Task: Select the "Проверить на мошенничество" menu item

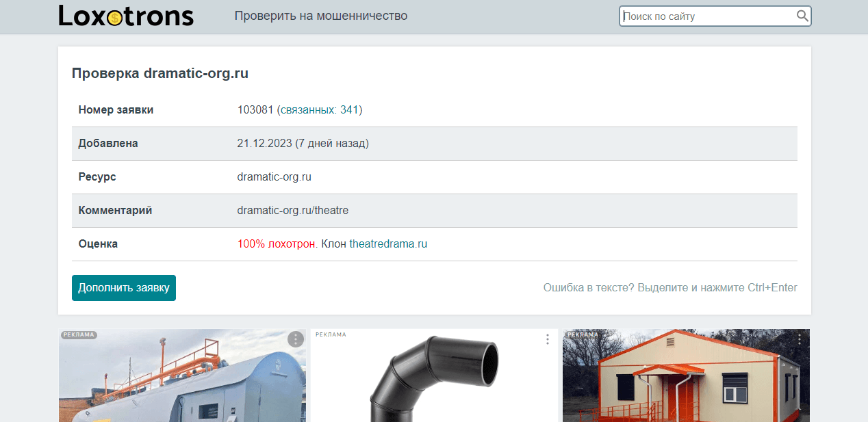Action: [x=322, y=15]
